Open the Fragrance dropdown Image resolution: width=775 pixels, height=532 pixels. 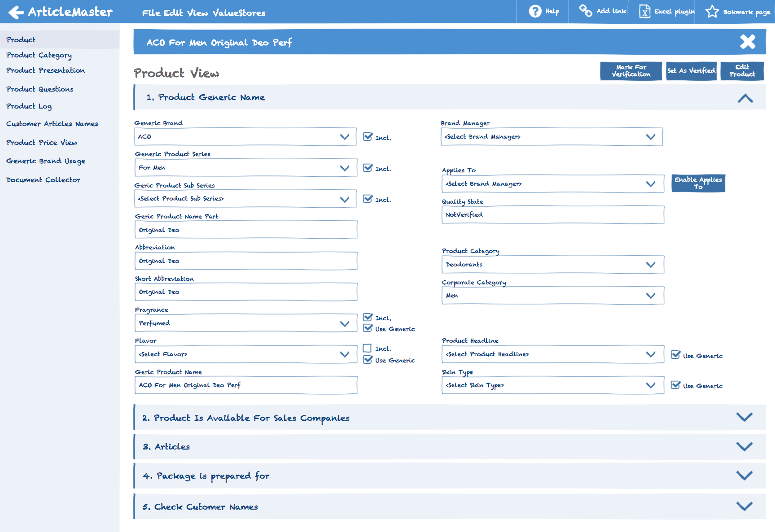coord(245,323)
